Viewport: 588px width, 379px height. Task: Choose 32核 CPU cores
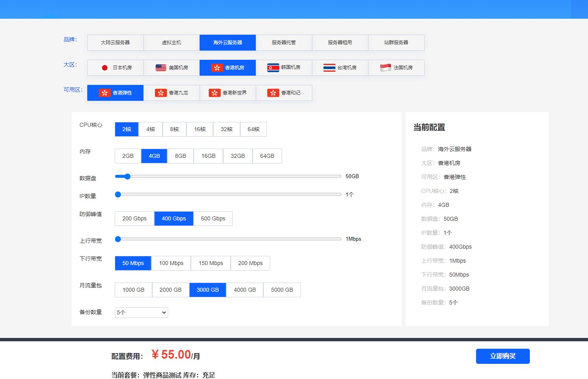[227, 130]
